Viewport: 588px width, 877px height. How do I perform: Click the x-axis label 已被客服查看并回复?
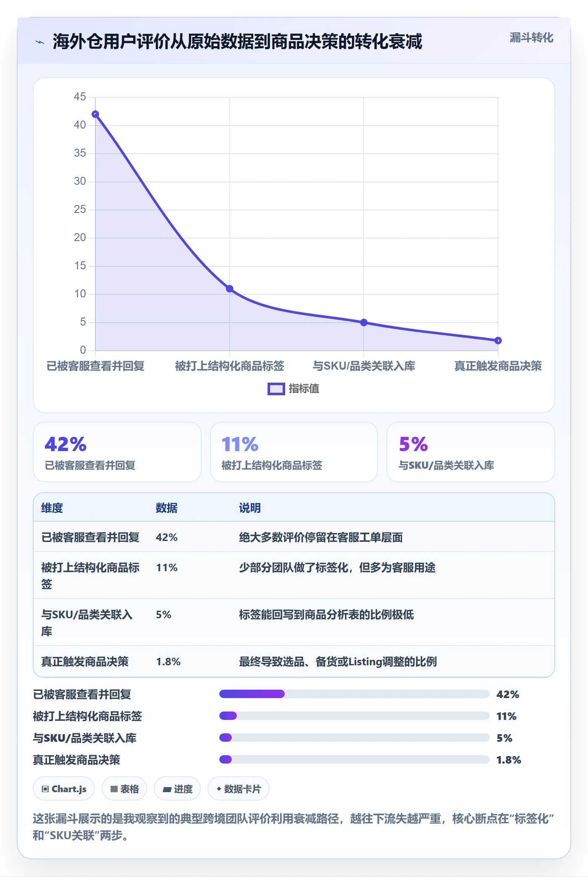point(95,366)
